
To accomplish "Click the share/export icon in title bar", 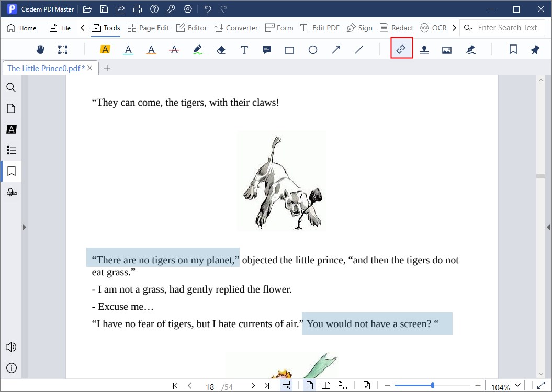I will (x=121, y=9).
